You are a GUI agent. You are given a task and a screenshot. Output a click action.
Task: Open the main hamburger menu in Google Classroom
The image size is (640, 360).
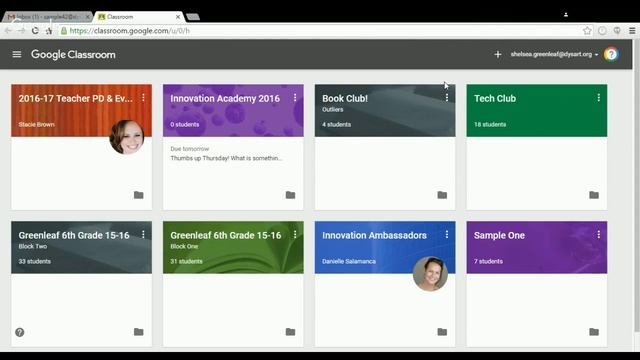pyautogui.click(x=17, y=54)
